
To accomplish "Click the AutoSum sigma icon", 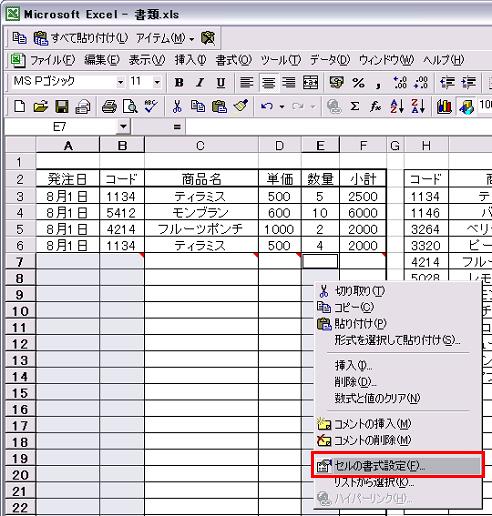I will tap(355, 107).
